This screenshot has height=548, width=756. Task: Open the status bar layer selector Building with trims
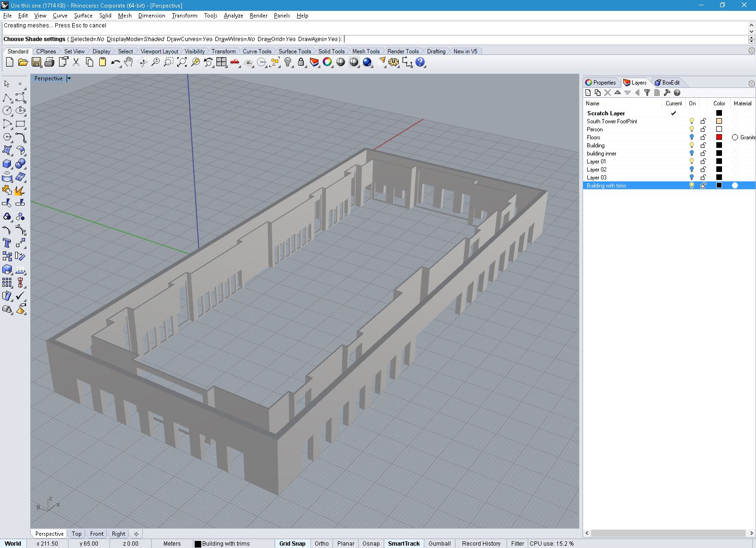pos(233,543)
